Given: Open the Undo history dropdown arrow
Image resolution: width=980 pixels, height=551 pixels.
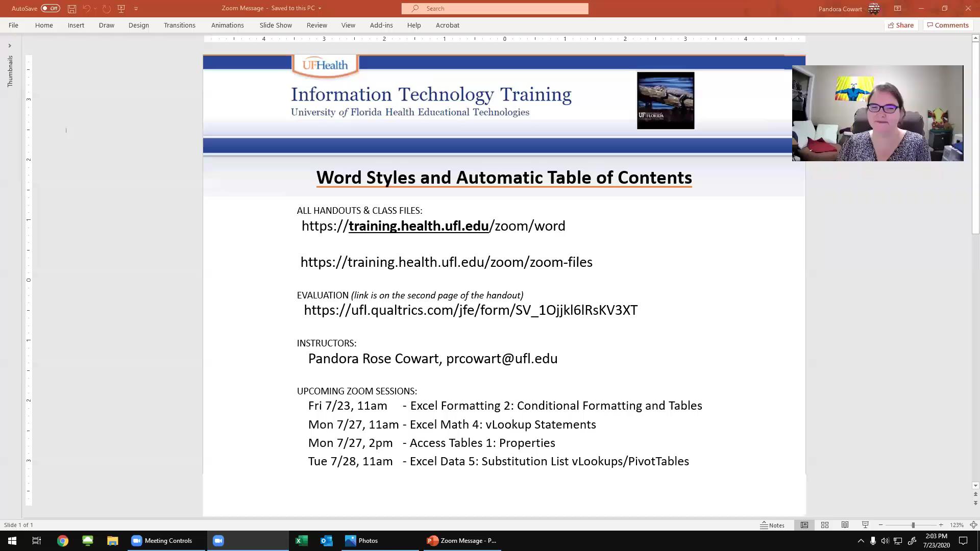Looking at the screenshot, I should coord(95,9).
